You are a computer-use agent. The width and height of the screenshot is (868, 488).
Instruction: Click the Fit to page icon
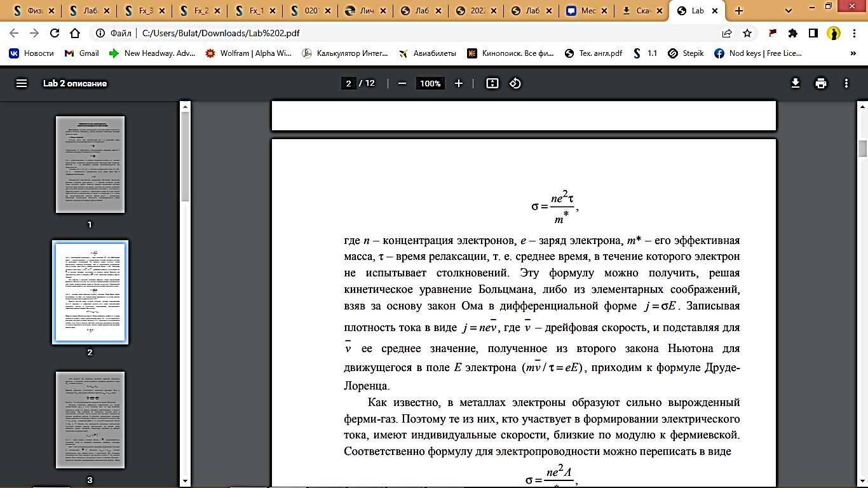tap(492, 83)
